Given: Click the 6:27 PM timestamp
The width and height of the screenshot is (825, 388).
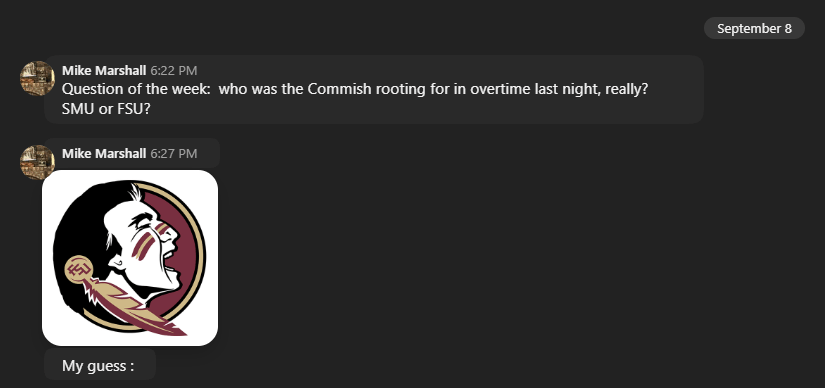Looking at the screenshot, I should tap(174, 154).
